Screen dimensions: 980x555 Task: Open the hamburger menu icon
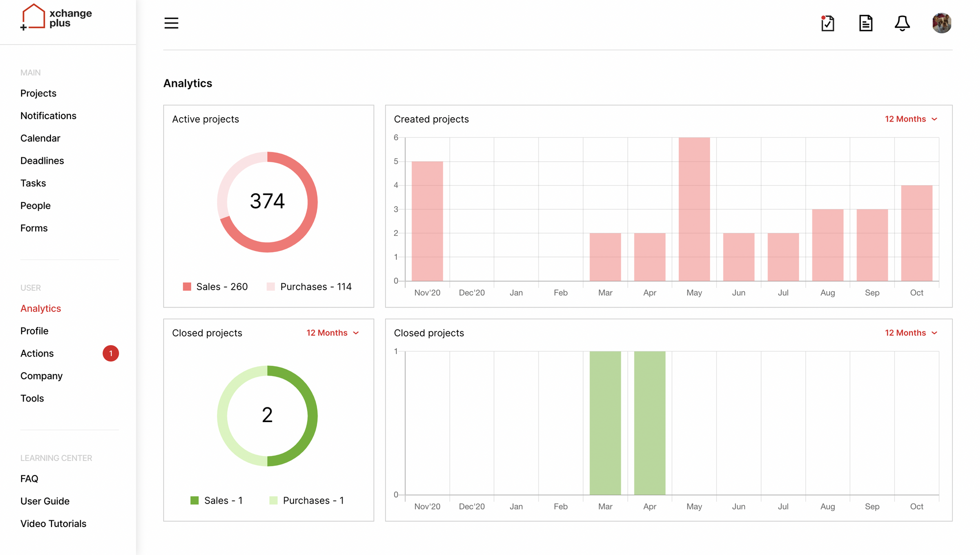(x=171, y=23)
